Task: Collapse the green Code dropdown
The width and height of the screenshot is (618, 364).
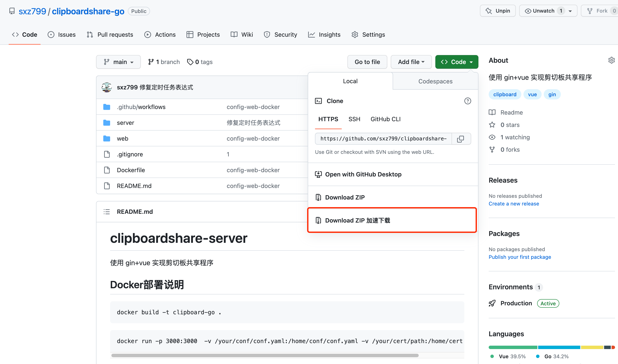Action: pyautogui.click(x=457, y=62)
